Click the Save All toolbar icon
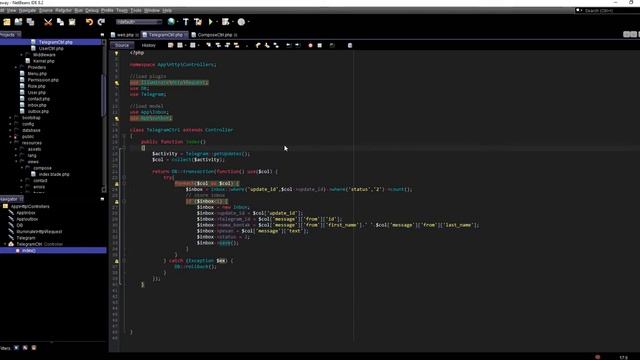This screenshot has height=360, width=640. coord(31,22)
